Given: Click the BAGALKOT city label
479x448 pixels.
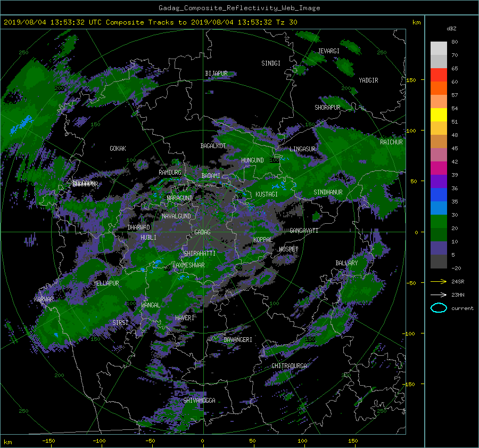Looking at the screenshot, I should (x=213, y=146).
